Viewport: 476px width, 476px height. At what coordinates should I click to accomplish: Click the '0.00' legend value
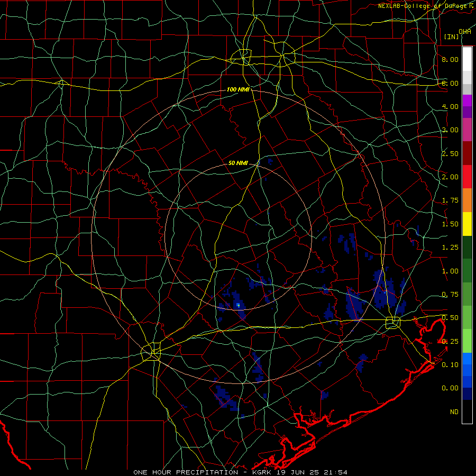(x=450, y=388)
